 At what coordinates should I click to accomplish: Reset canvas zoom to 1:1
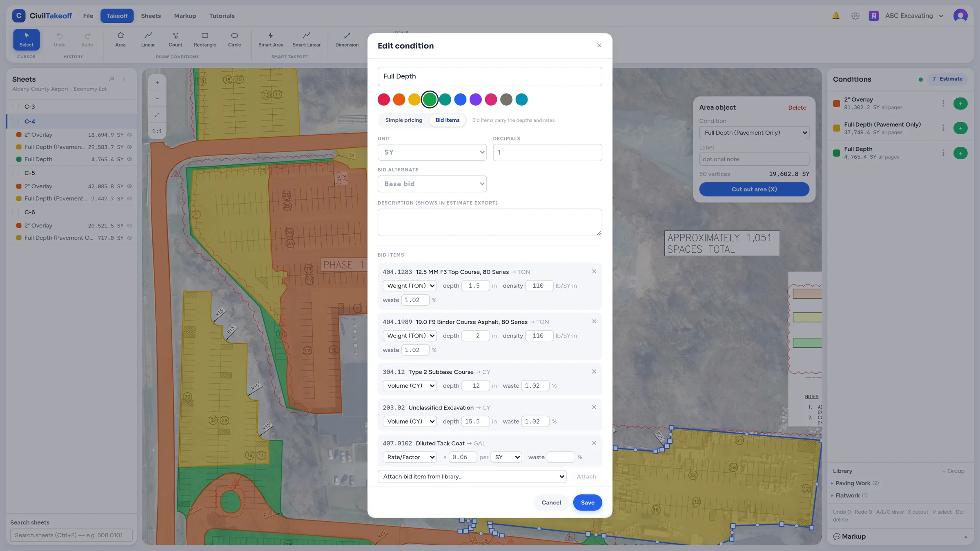click(157, 131)
